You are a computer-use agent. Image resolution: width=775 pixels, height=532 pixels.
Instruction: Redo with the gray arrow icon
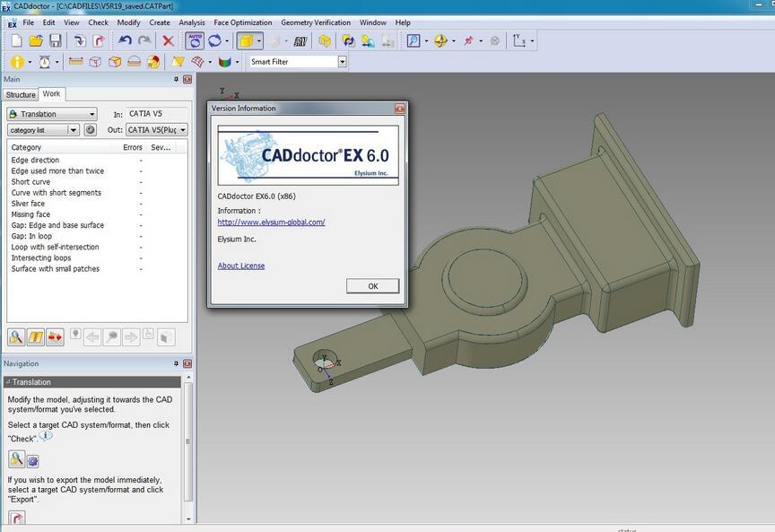click(x=144, y=41)
